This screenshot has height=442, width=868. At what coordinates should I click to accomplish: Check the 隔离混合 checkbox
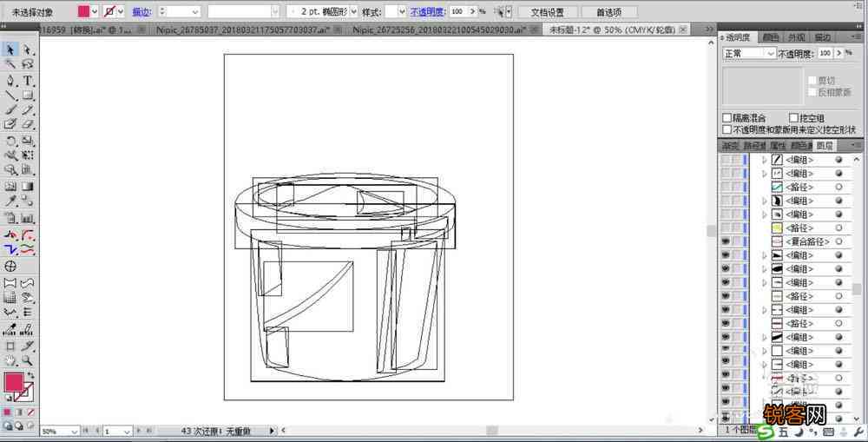727,118
